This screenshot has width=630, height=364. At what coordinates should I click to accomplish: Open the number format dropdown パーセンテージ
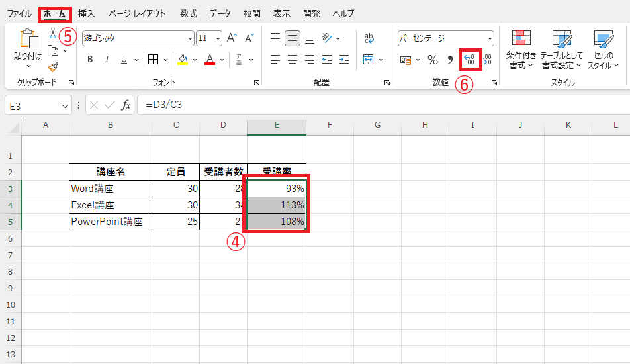coord(490,38)
